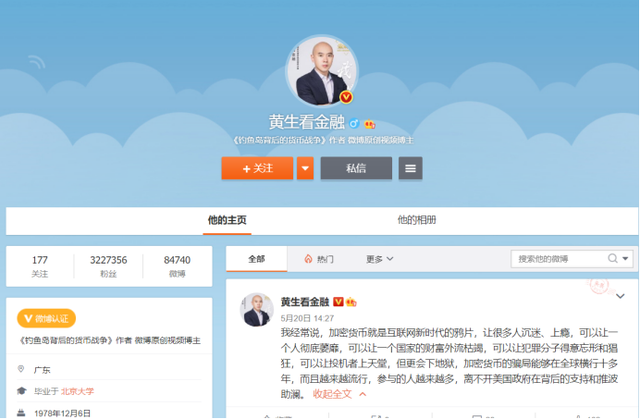640x419 pixels.
Task: Click the orange 关注 follow button
Action: click(256, 168)
